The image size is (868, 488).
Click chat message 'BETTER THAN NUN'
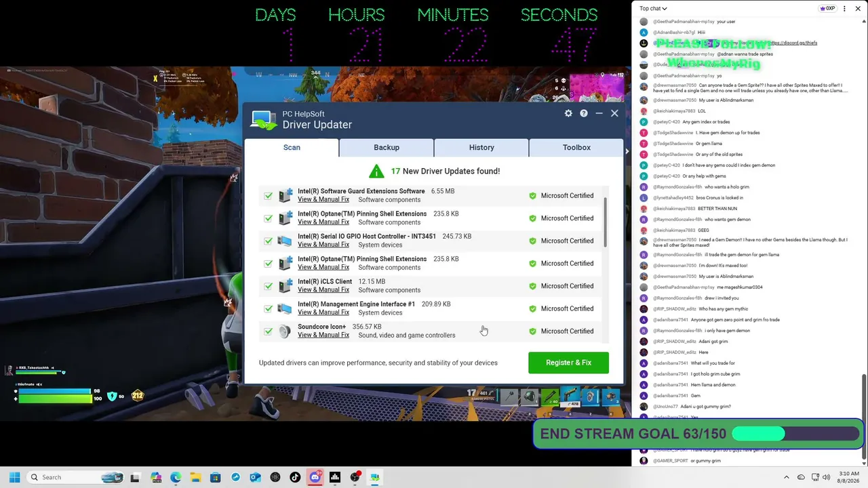click(717, 209)
